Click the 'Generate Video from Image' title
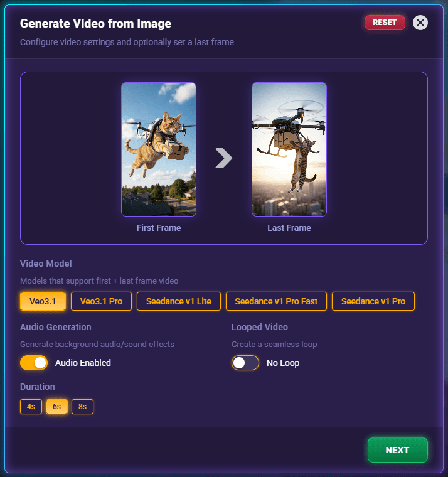This screenshot has height=477, width=448. [95, 24]
